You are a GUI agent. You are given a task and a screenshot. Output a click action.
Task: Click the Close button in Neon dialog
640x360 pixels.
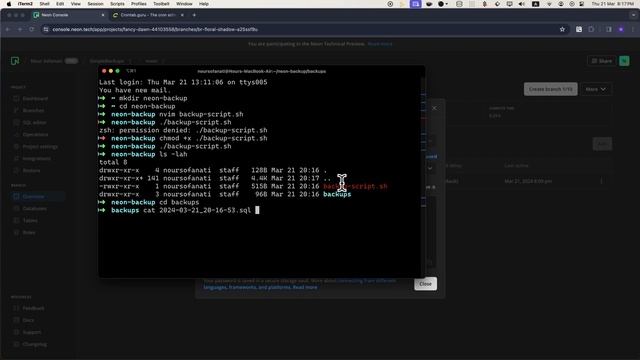coord(425,284)
